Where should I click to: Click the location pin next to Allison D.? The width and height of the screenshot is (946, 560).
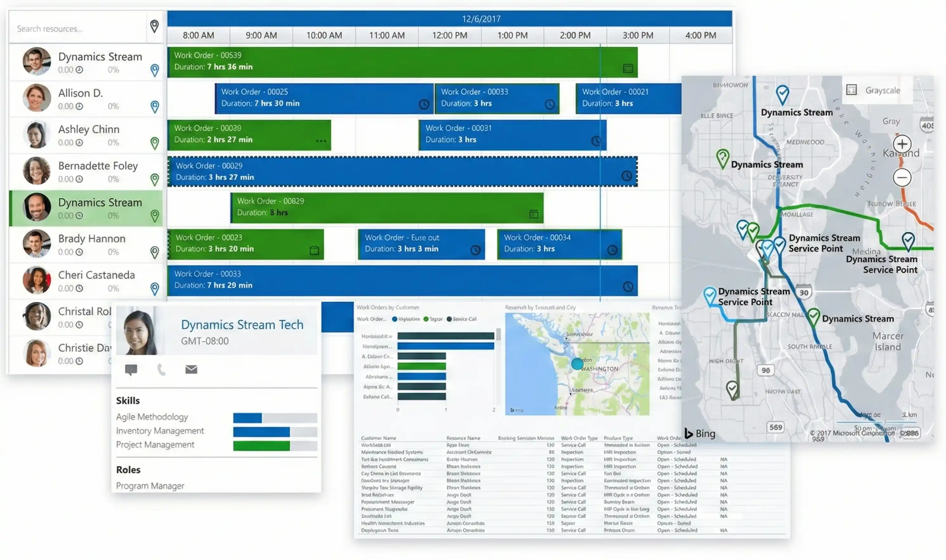(154, 107)
